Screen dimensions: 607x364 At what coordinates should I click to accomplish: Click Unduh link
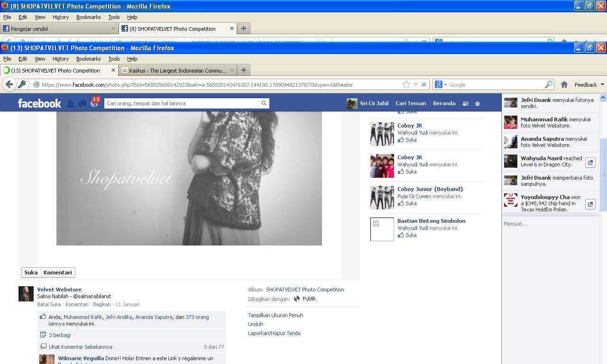[x=255, y=324]
